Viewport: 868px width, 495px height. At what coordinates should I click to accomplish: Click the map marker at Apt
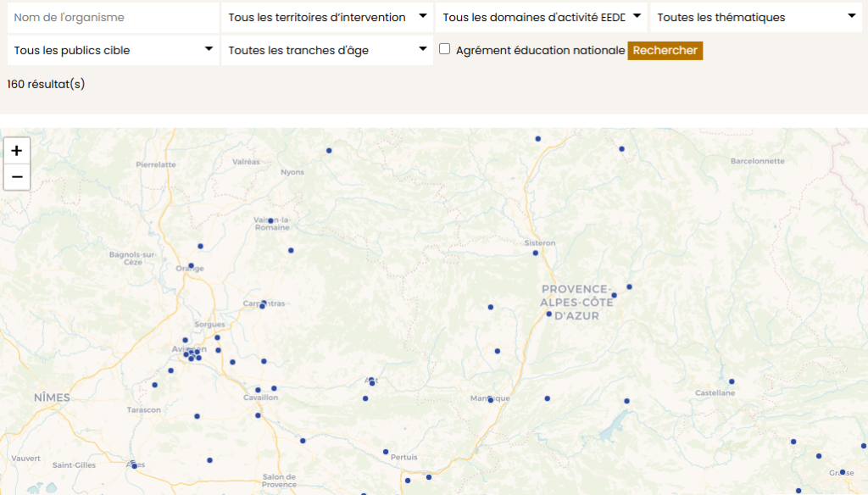coord(371,382)
